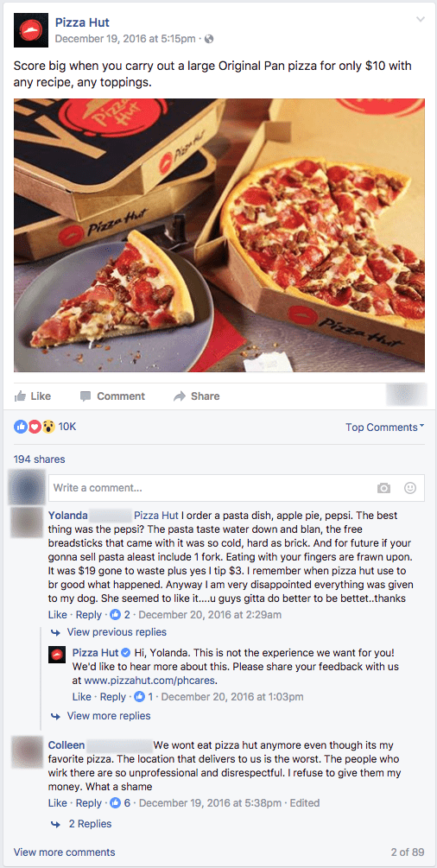Open the Top Comments sorting dropdown
This screenshot has height=868, width=437.
[x=385, y=428]
